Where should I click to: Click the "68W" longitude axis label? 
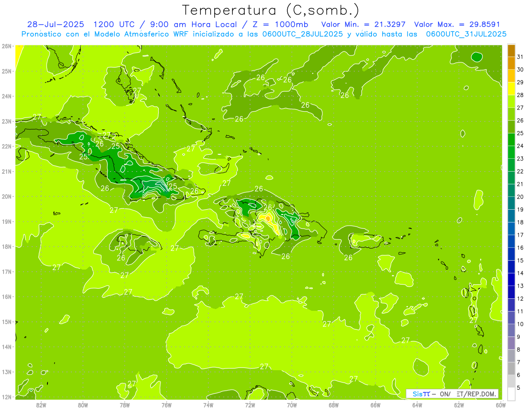(x=333, y=405)
